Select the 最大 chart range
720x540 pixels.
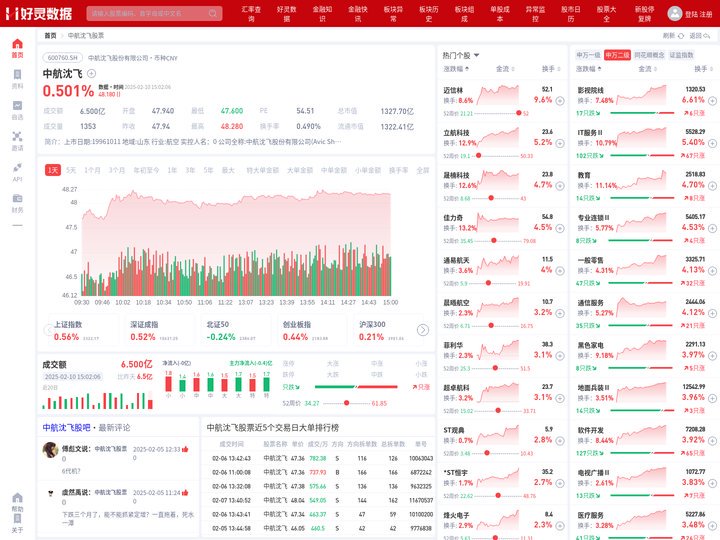pyautogui.click(x=228, y=170)
